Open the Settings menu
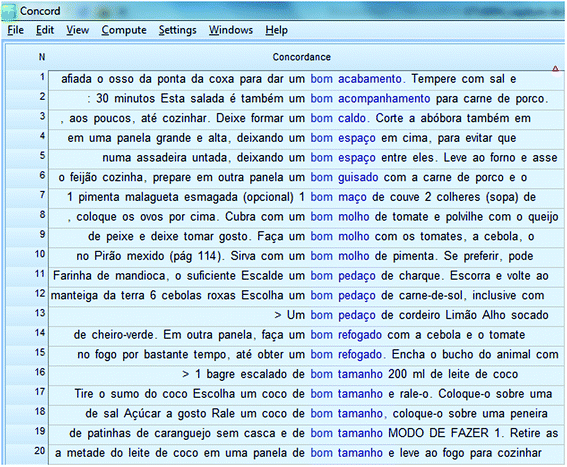The image size is (567, 467). pos(178,30)
